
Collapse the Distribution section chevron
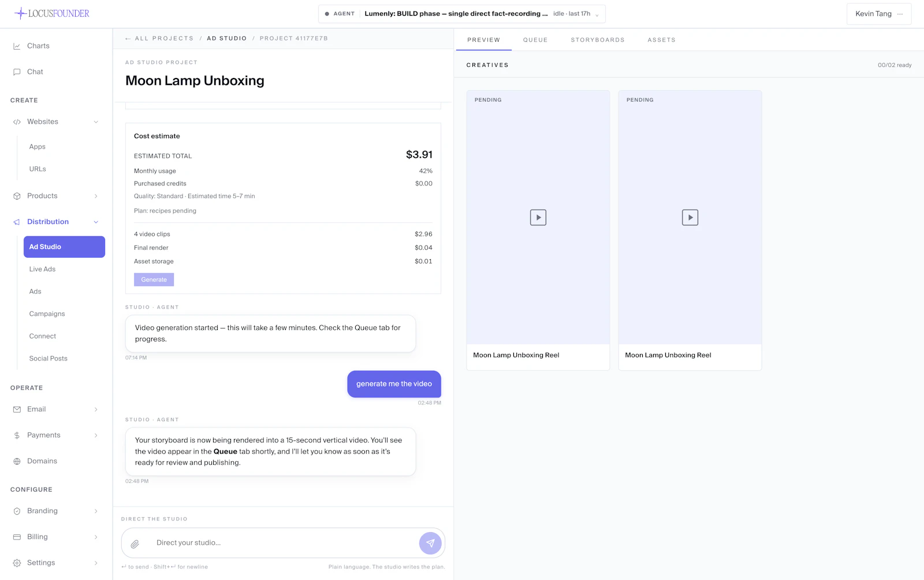point(96,222)
